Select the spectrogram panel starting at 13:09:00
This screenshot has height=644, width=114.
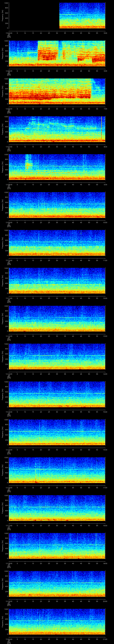pyautogui.click(x=57, y=205)
